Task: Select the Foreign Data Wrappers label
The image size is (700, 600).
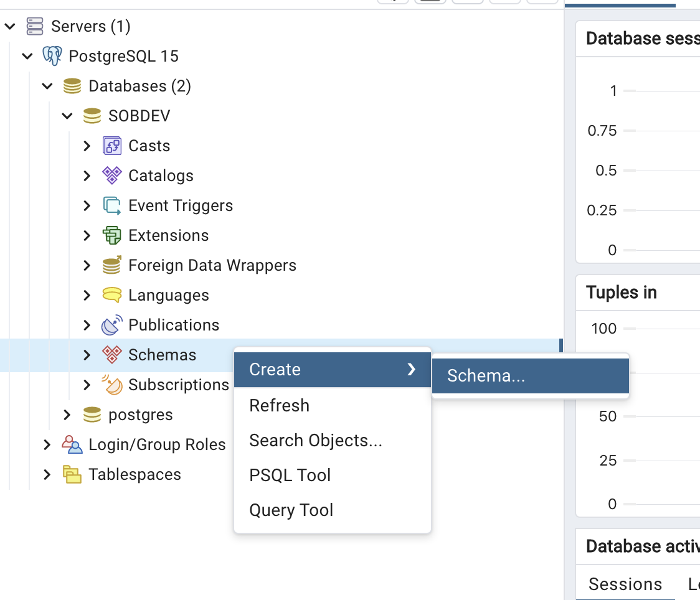Action: tap(212, 265)
